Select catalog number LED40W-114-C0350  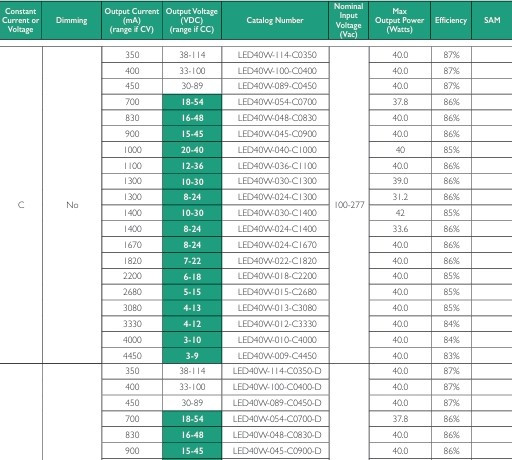(277, 55)
